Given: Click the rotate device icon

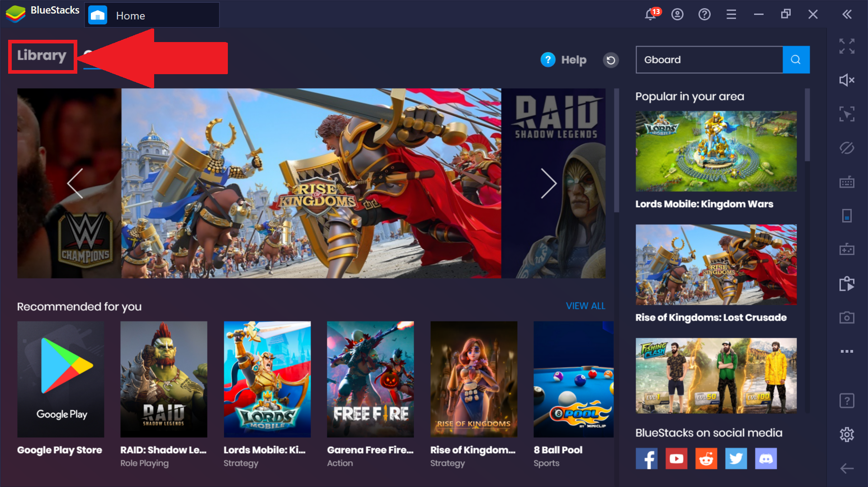Looking at the screenshot, I should click(847, 216).
